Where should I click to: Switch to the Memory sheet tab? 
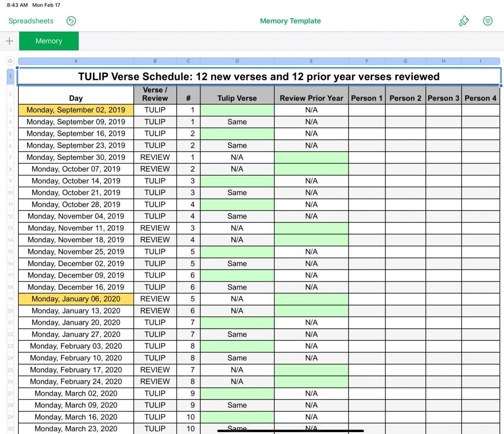(x=49, y=41)
